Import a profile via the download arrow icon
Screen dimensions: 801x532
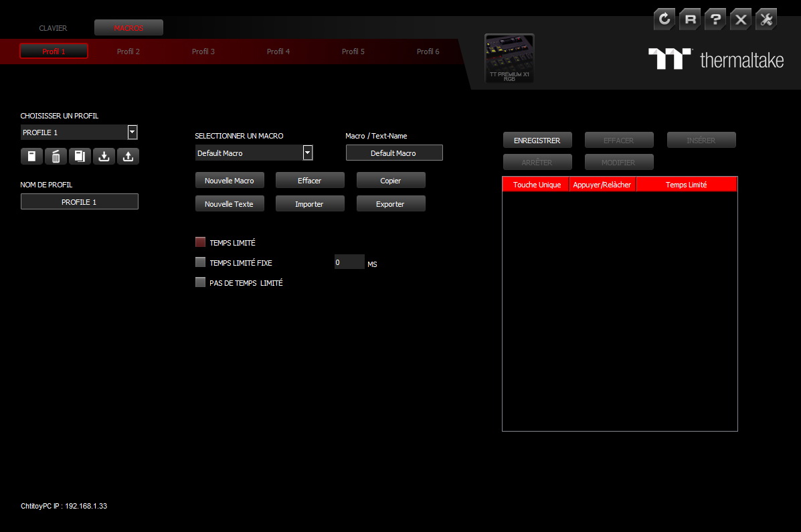tap(104, 156)
